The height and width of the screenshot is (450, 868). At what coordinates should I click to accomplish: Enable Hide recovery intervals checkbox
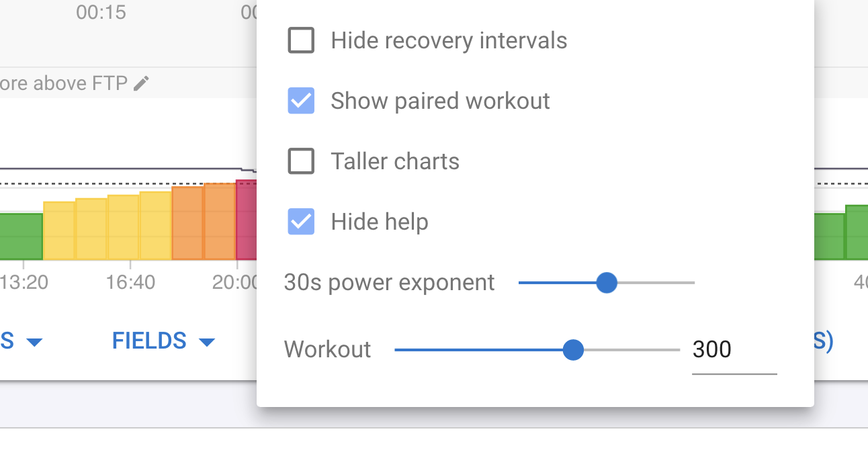coord(301,40)
